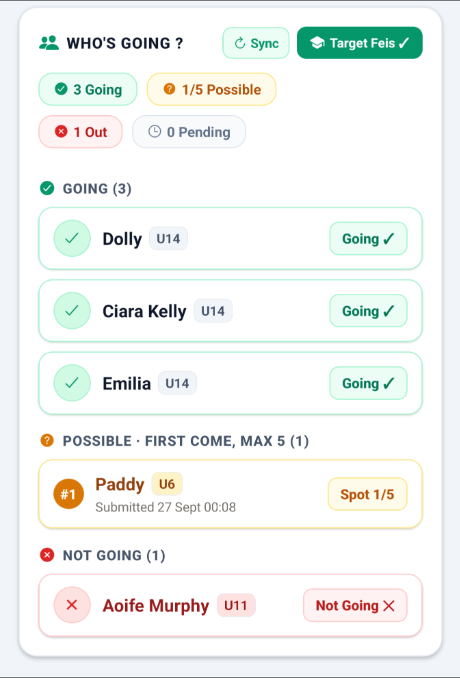This screenshot has height=678, width=460.
Task: Click the green check icon next to Dolly
Action: [x=72, y=238]
